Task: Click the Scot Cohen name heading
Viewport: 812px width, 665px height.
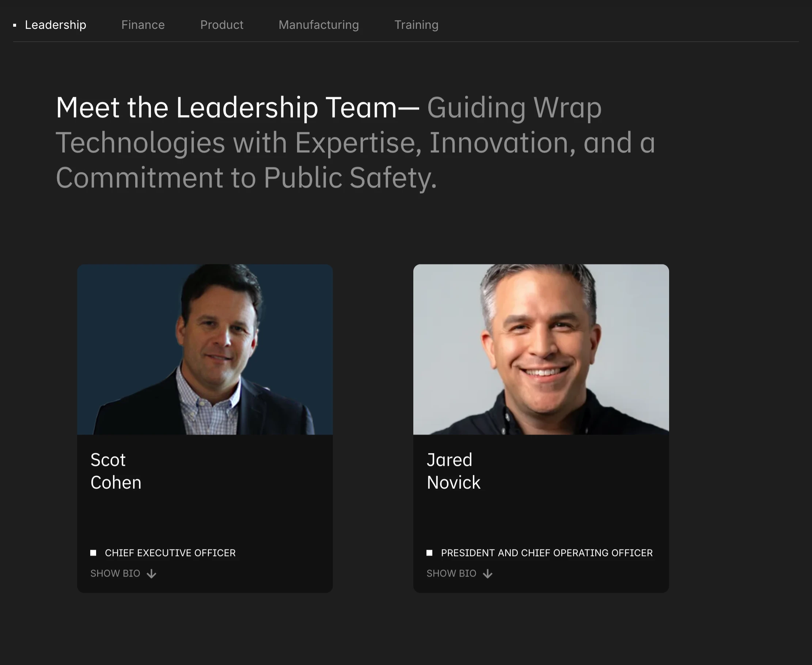Action: coord(116,471)
